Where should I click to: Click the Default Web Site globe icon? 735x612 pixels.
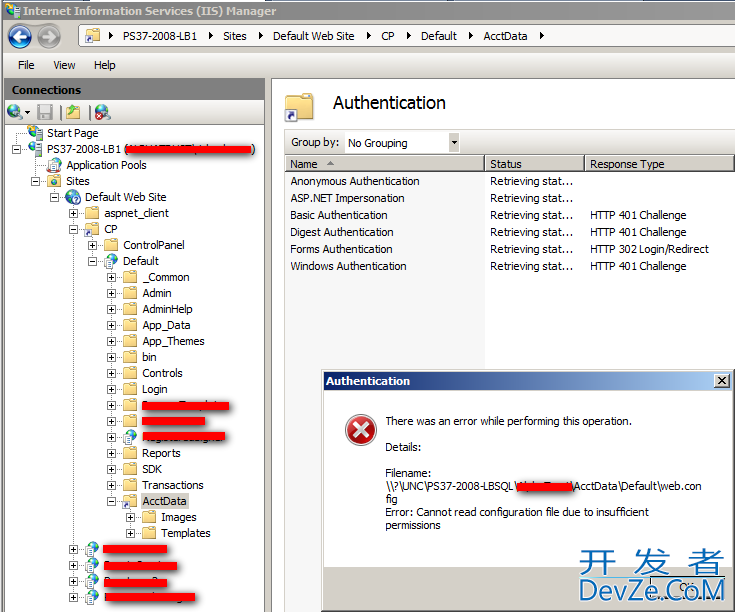73,197
